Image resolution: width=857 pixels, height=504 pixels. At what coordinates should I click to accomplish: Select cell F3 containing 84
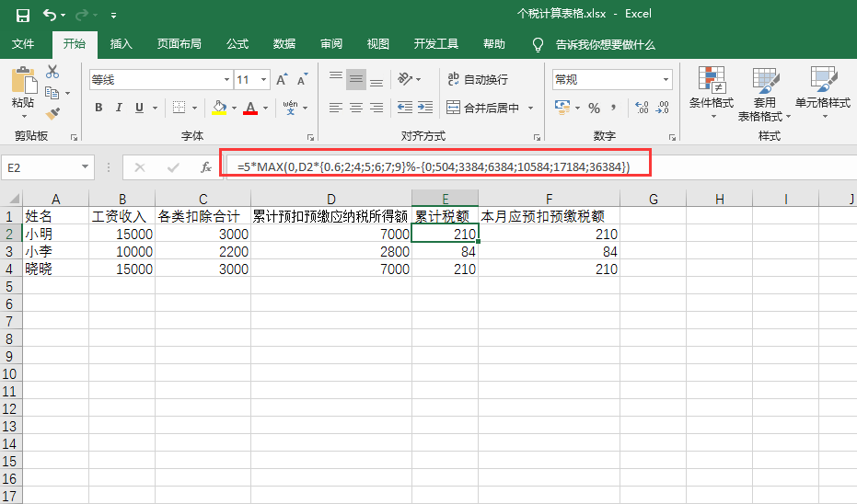(x=549, y=251)
